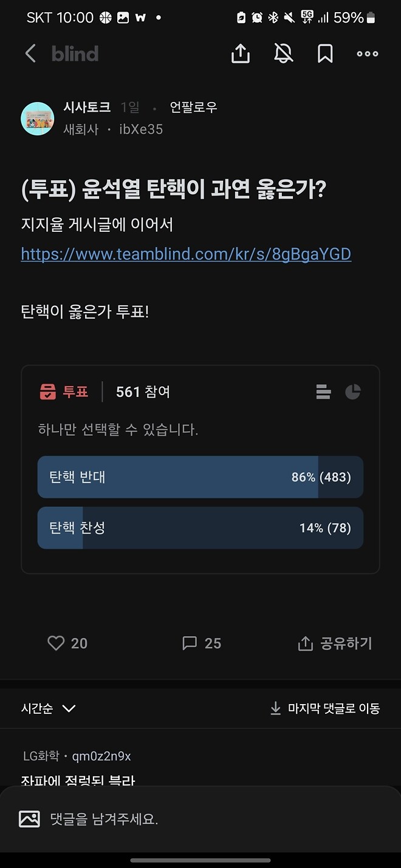Open the teamblind.com link in the post
Image resolution: width=401 pixels, height=868 pixels.
(186, 254)
